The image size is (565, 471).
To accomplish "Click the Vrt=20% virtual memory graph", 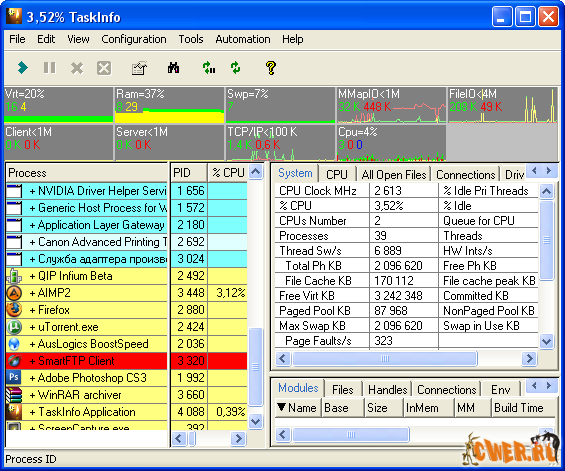I will pos(58,105).
